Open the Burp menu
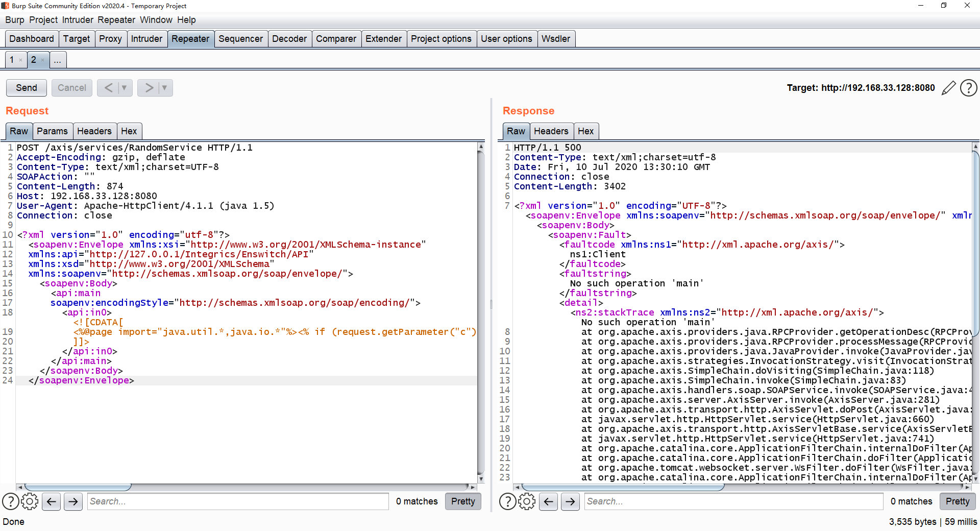980x531 pixels. coord(15,20)
